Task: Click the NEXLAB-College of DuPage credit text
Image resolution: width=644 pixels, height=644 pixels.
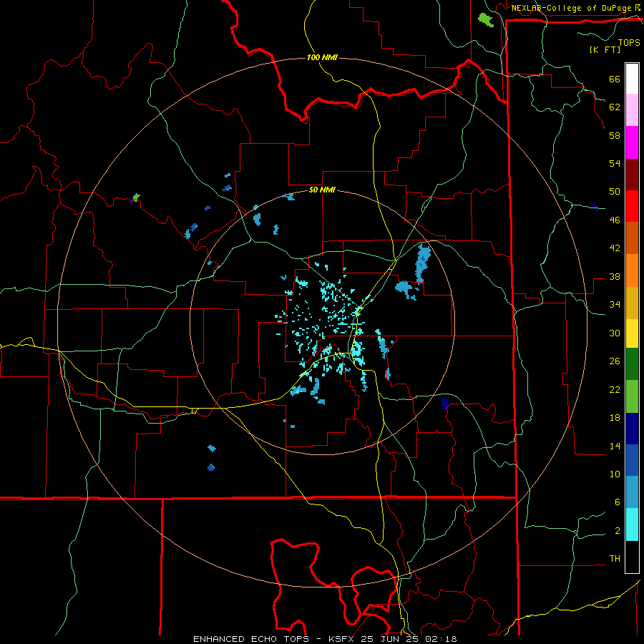Action: point(571,8)
